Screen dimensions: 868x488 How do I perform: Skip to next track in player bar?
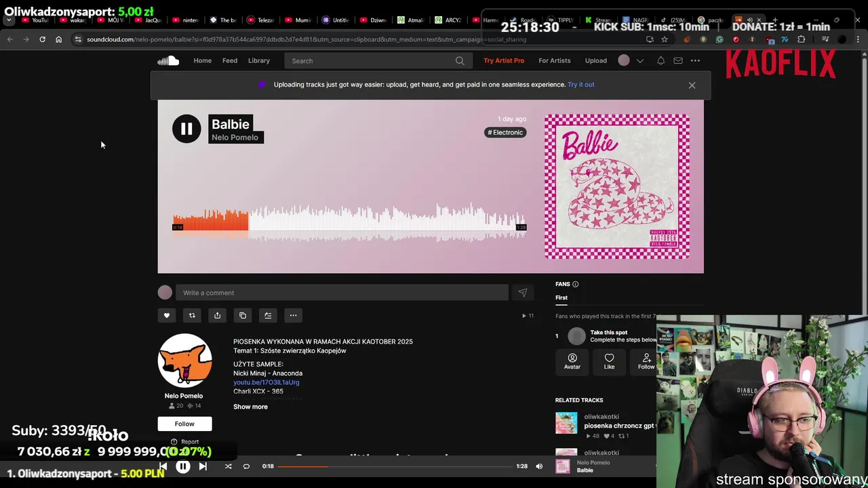pos(203,466)
